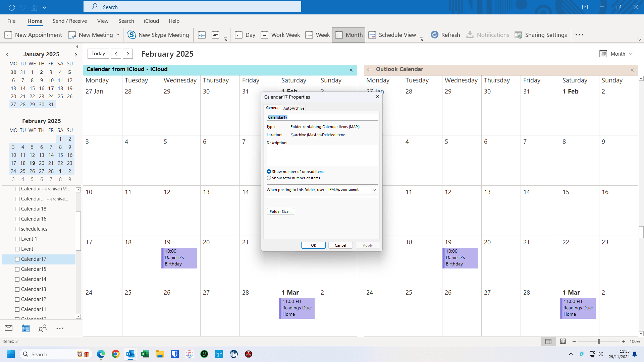Switch to Work Week view

coord(280,35)
